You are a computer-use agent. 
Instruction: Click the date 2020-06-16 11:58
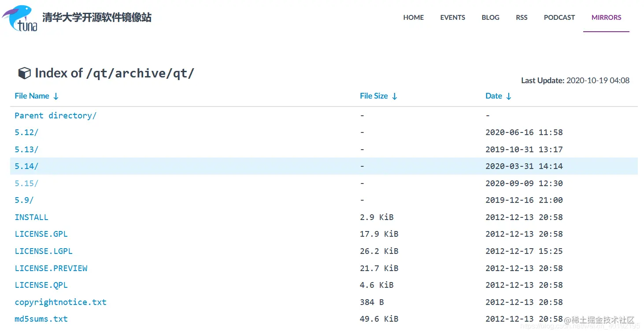tap(524, 132)
